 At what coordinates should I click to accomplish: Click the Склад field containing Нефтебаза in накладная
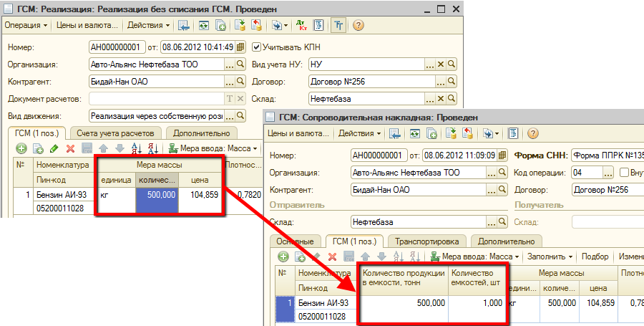(x=415, y=222)
